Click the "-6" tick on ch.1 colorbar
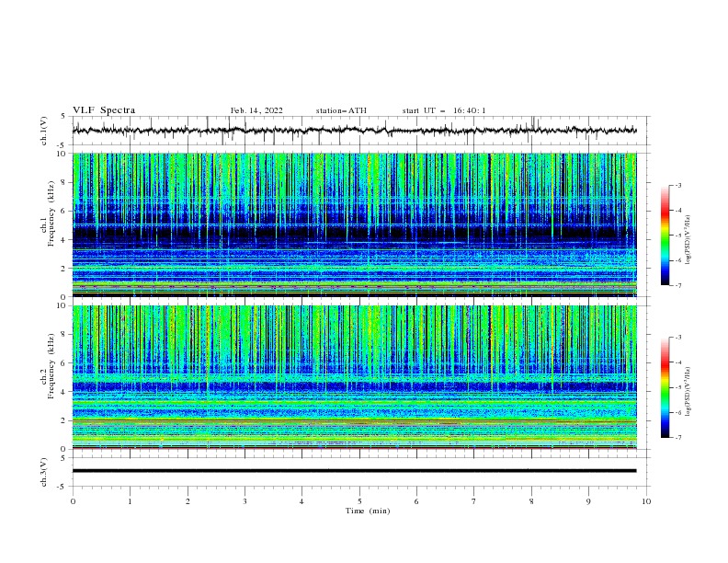728x563 pixels. pyautogui.click(x=677, y=260)
